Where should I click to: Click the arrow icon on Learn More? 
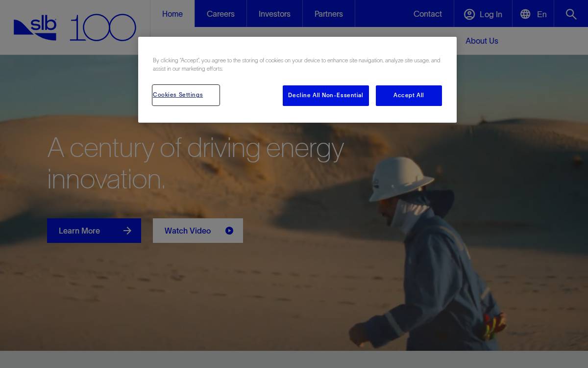click(127, 231)
